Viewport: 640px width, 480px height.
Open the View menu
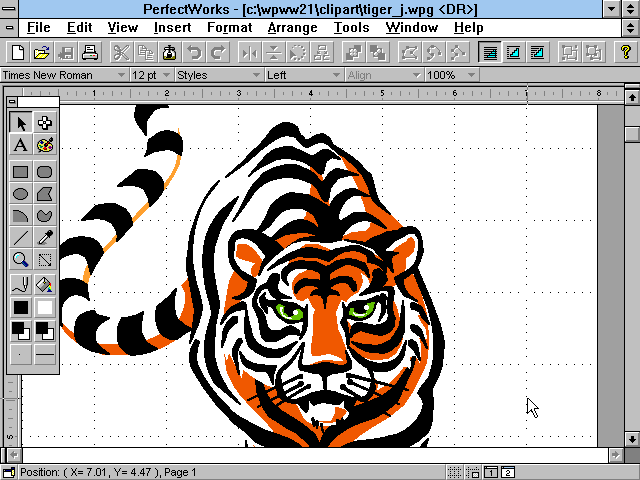(122, 28)
